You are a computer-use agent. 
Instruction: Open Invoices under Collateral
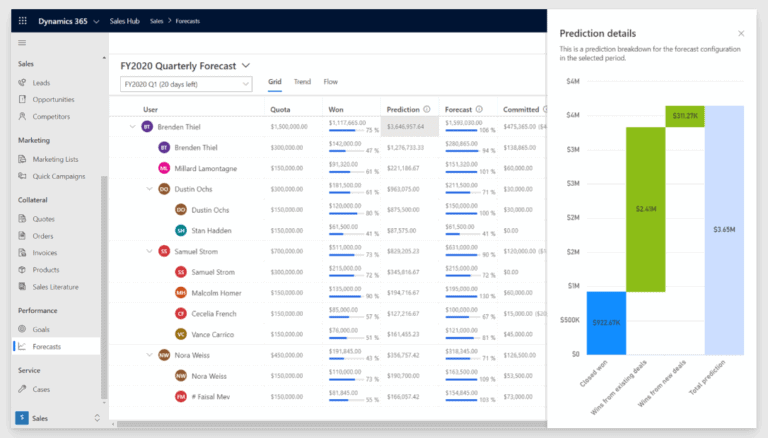point(45,253)
